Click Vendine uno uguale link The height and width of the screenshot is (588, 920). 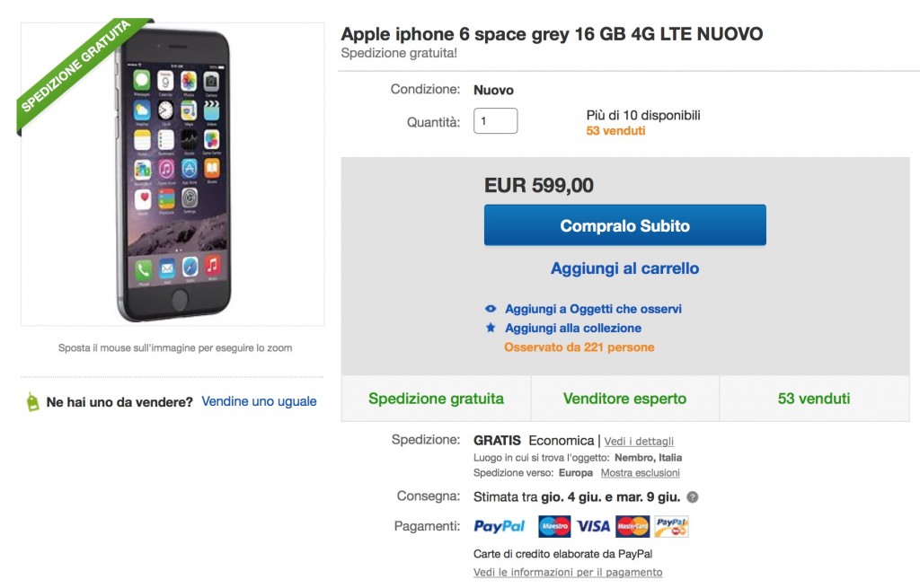pyautogui.click(x=259, y=401)
